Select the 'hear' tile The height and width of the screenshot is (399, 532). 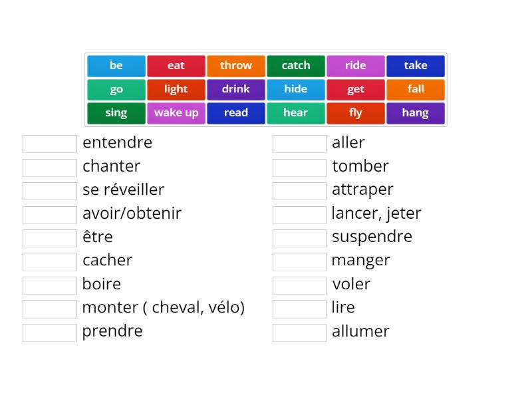coord(295,113)
